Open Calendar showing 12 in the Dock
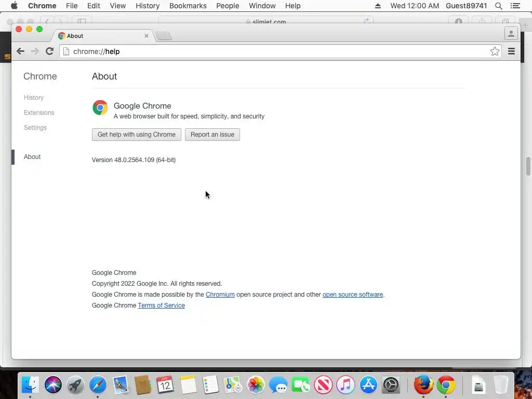532x399 pixels. point(165,385)
